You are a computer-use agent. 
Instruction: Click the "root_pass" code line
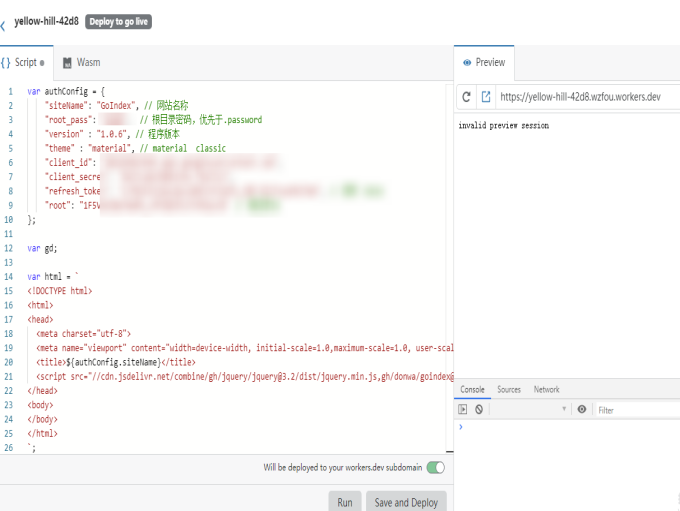coord(153,120)
